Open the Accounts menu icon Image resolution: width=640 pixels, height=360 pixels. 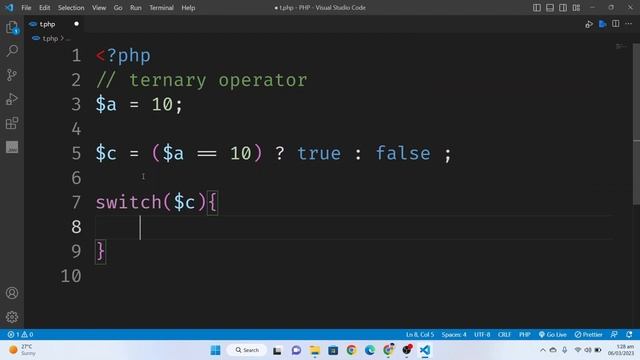[12, 293]
